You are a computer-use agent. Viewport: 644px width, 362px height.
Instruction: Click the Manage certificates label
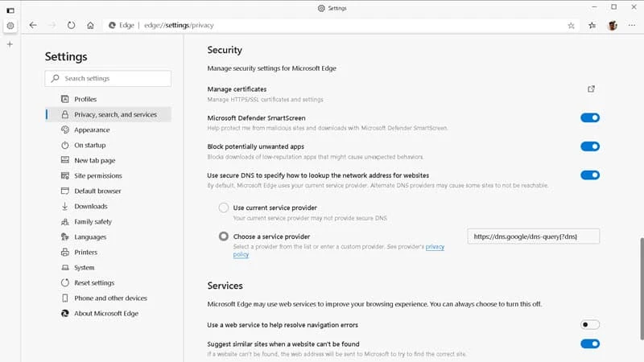[237, 89]
